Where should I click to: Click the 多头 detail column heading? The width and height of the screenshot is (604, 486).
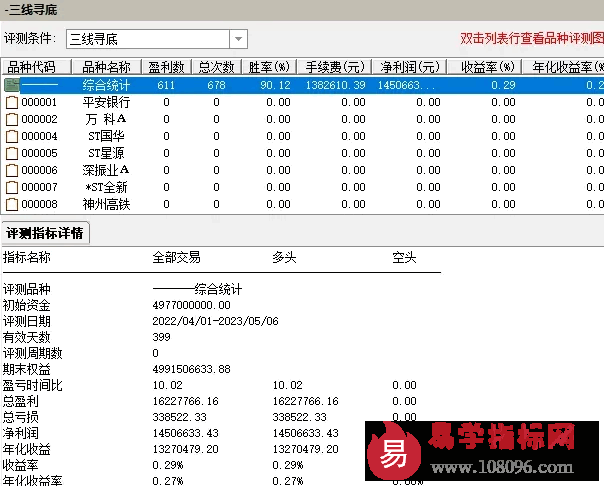[284, 257]
